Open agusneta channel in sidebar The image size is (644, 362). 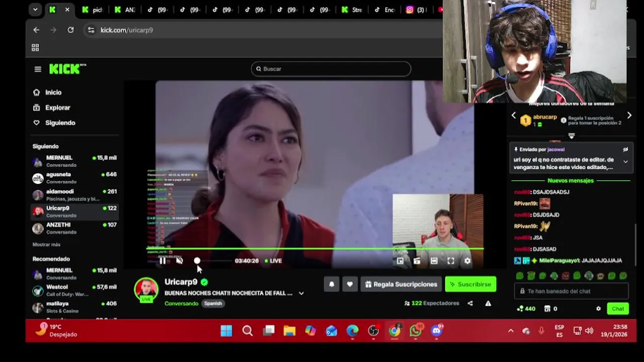[x=74, y=177]
